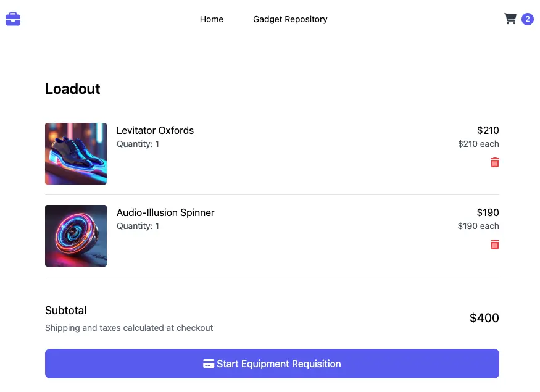Image resolution: width=540 pixels, height=392 pixels.
Task: View the Levitator Oxfords shoe thumbnail
Action: click(x=76, y=154)
